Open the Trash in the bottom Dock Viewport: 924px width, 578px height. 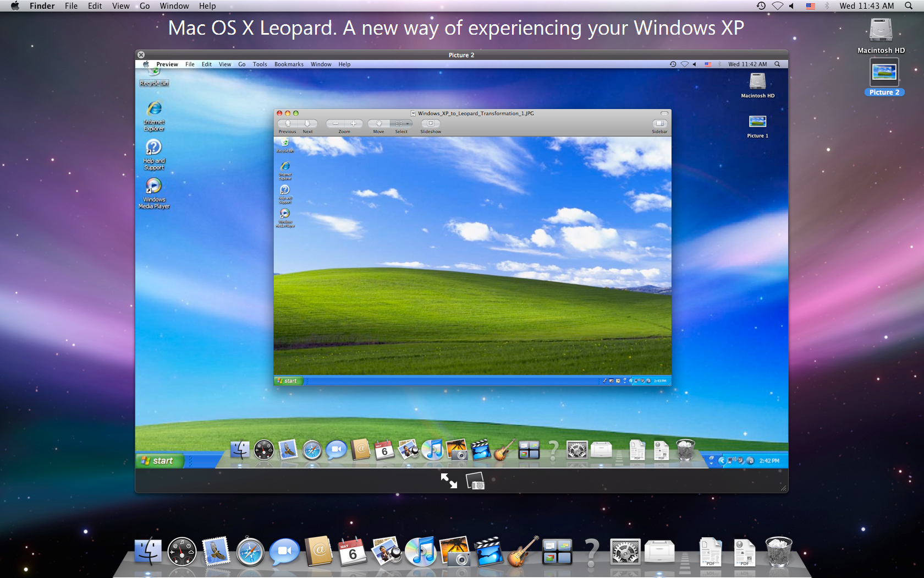(779, 552)
